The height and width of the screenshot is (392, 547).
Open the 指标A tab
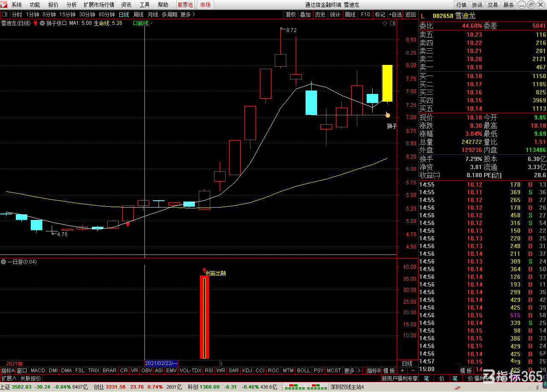[8, 371]
